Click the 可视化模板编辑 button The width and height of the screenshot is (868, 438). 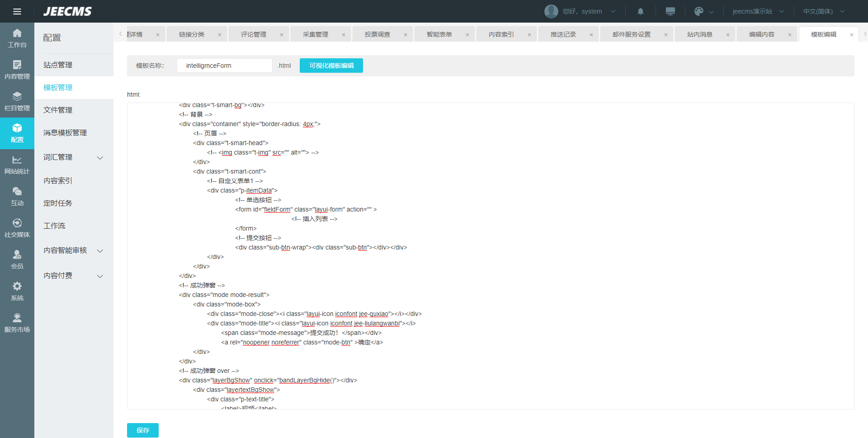point(331,66)
